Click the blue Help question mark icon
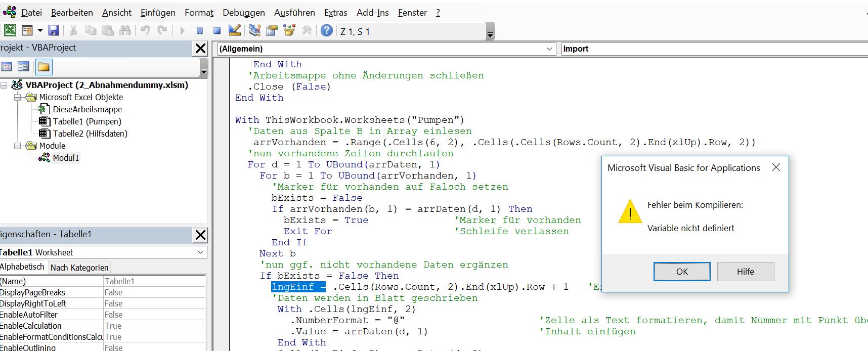The image size is (868, 351). 327,31
